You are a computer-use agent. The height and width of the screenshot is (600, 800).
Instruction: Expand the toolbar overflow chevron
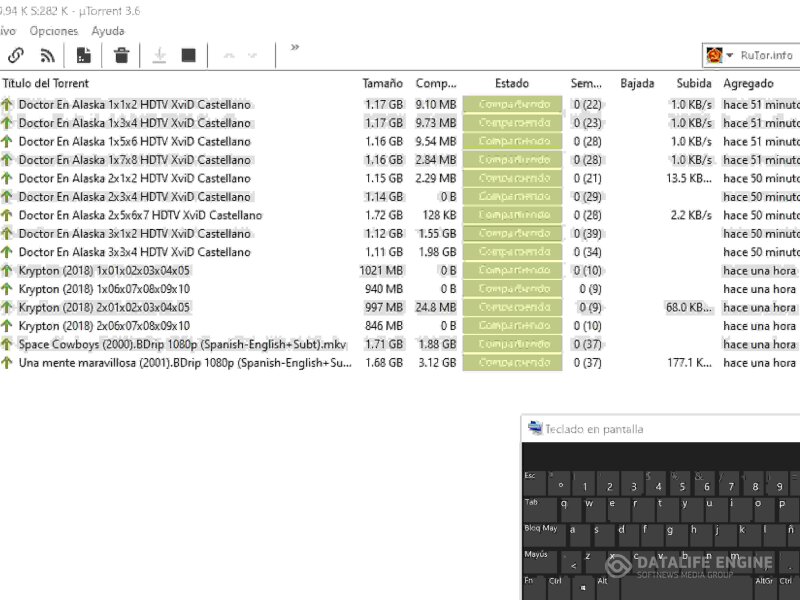click(x=295, y=47)
